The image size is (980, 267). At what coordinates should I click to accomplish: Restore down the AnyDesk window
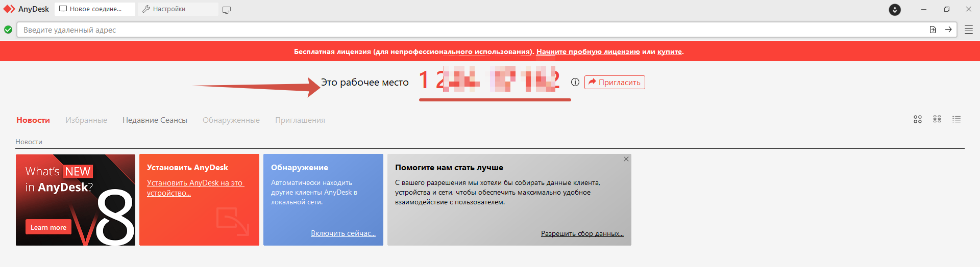[947, 9]
